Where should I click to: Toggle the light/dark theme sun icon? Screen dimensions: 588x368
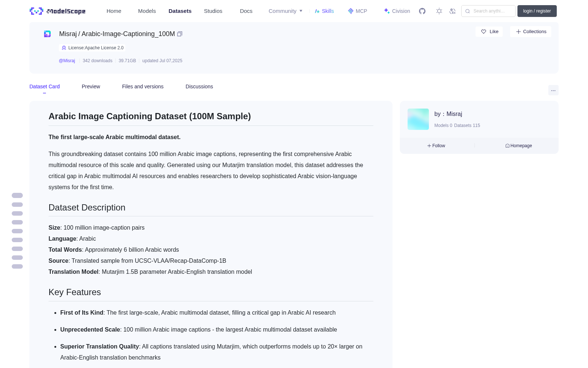[439, 11]
